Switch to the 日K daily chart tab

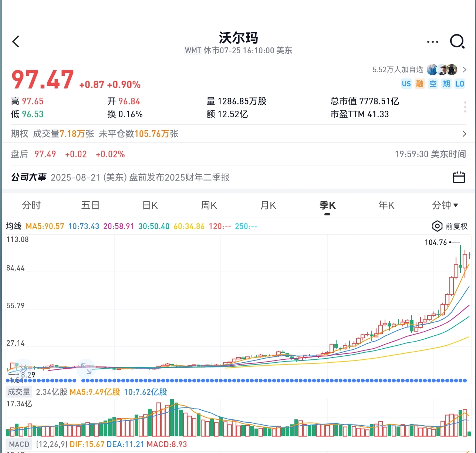[x=150, y=205]
